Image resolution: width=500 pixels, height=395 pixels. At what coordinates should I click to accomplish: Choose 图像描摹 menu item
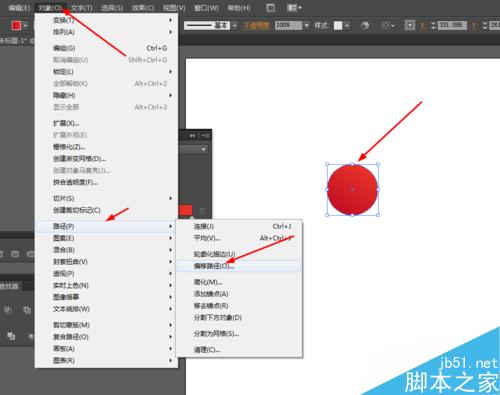pos(106,297)
